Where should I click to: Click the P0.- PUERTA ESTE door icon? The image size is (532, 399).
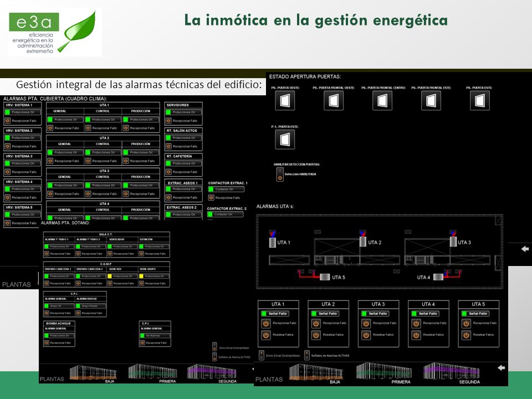(x=480, y=100)
